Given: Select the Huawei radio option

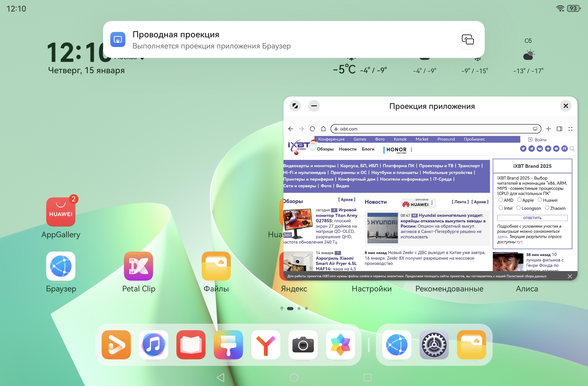Looking at the screenshot, I should click(x=540, y=200).
